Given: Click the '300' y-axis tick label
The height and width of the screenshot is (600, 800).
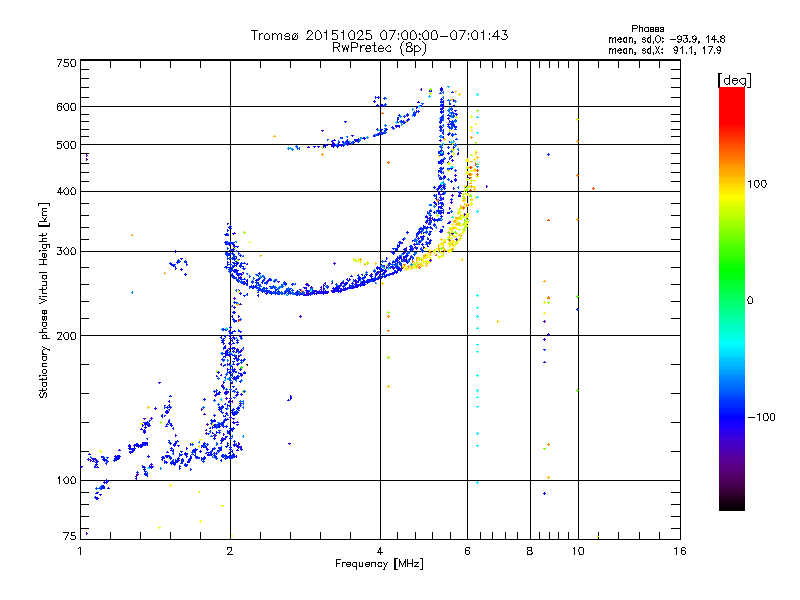Looking at the screenshot, I should [66, 252].
